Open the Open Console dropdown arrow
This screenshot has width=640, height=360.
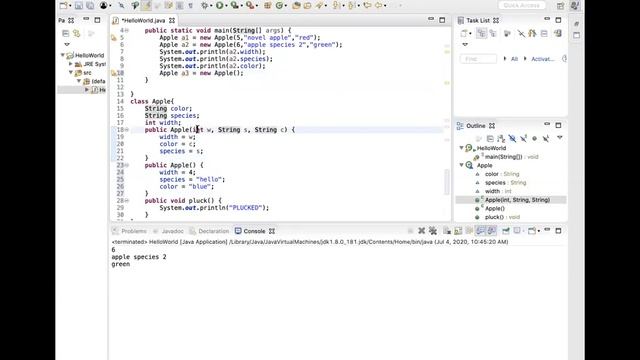(539, 231)
